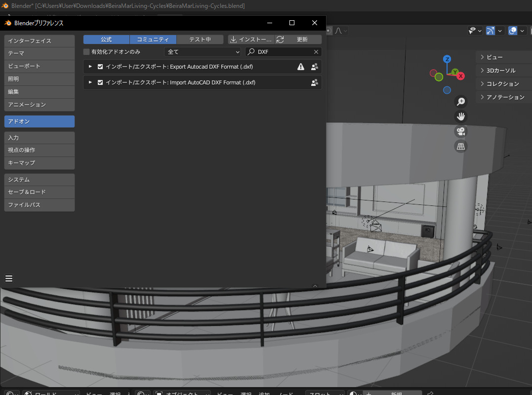Viewport: 532px width, 395px height.
Task: Click the インストー... install add-on button
Action: coord(251,39)
